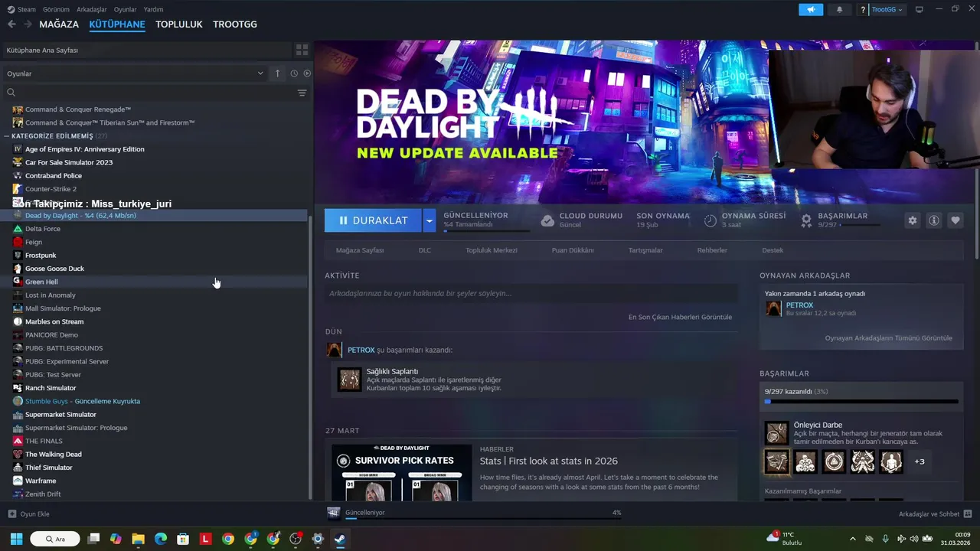Switch to Big Picture mode monitor icon
The height and width of the screenshot is (551, 980).
pos(920,9)
